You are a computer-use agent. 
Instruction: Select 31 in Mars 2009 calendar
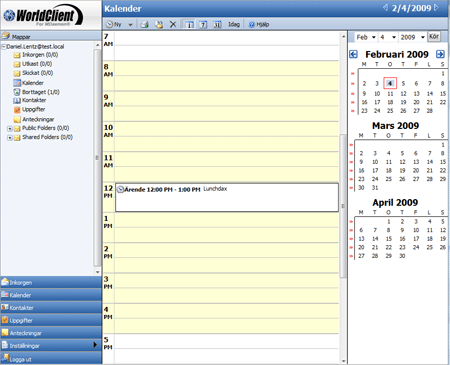pos(375,188)
